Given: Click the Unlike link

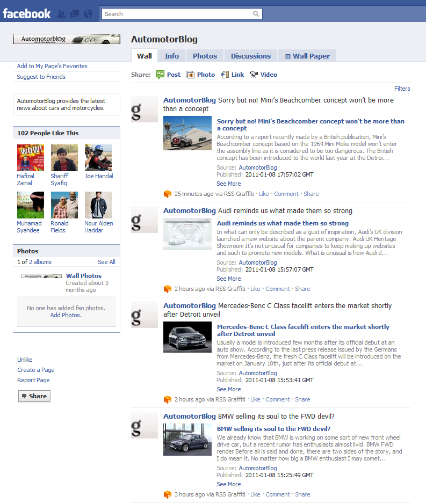Looking at the screenshot, I should click(25, 360).
